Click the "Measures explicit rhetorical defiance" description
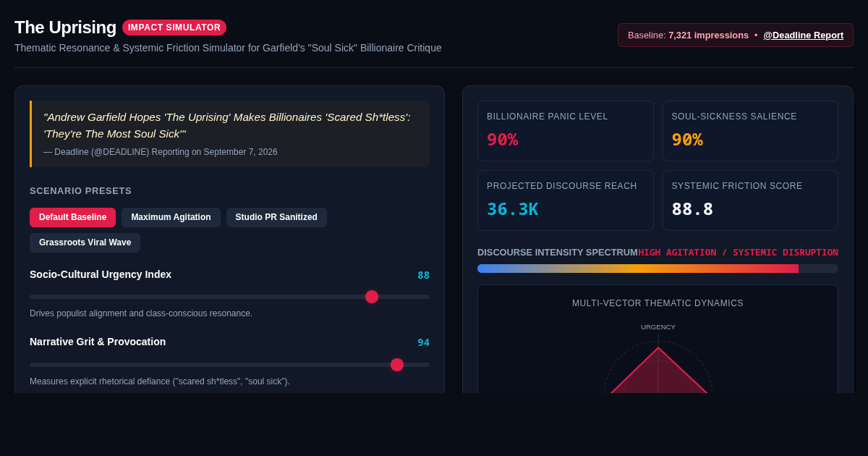868x456 pixels. point(160,381)
